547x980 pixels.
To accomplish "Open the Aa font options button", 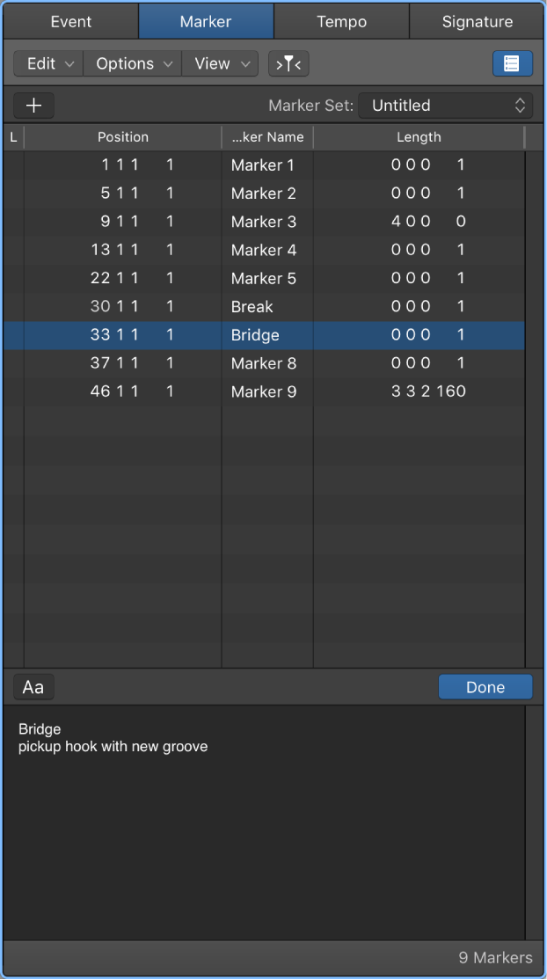I will [33, 687].
